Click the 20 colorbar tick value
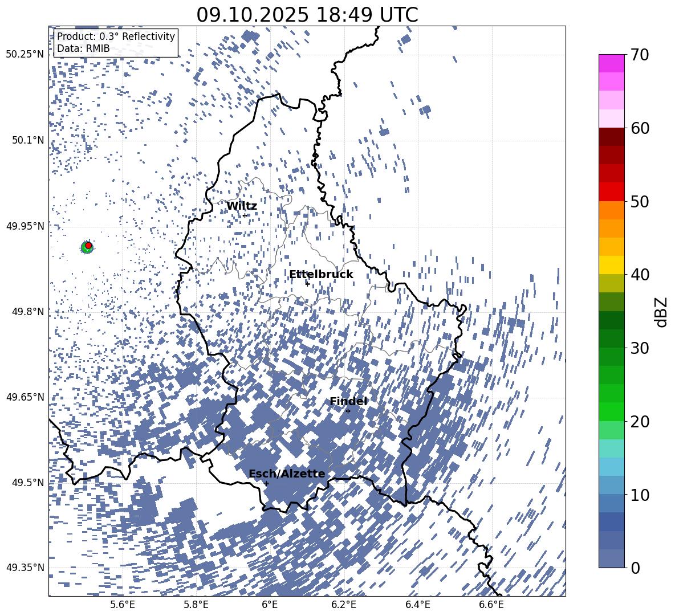675x616 pixels. [x=640, y=421]
